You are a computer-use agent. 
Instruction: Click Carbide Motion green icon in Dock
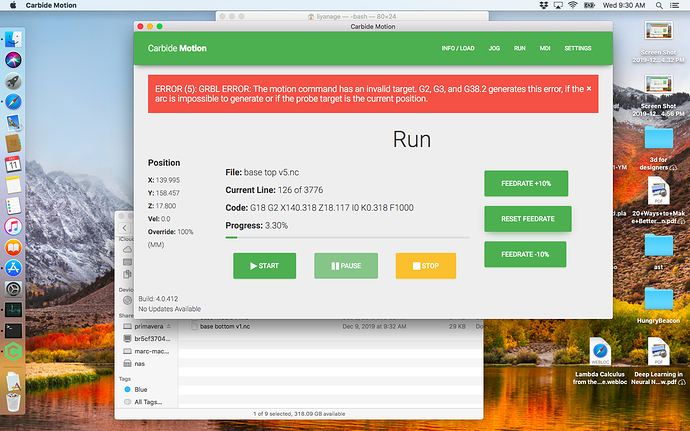click(13, 352)
